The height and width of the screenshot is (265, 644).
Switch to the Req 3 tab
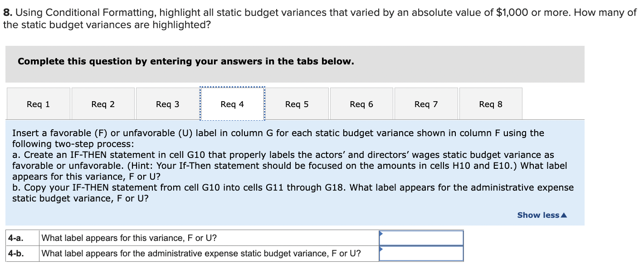click(167, 103)
